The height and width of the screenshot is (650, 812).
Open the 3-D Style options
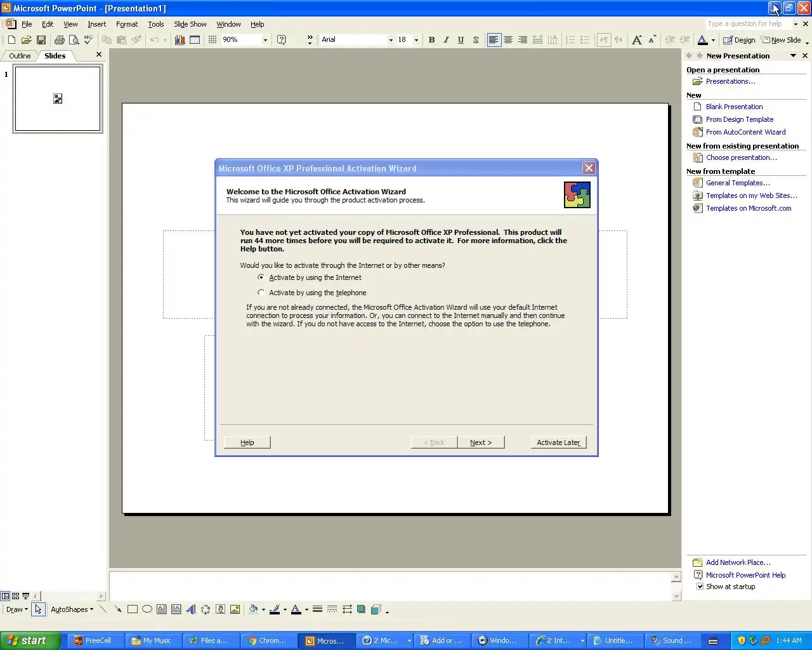pos(376,609)
